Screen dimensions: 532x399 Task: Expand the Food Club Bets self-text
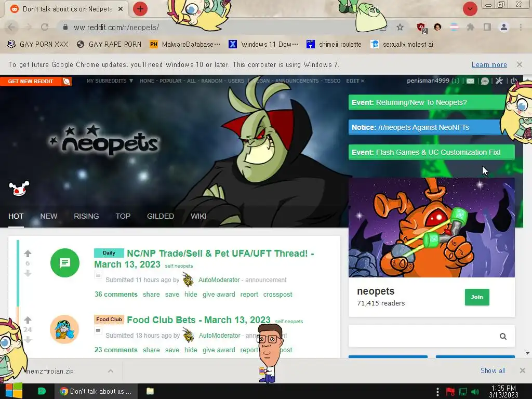click(98, 331)
